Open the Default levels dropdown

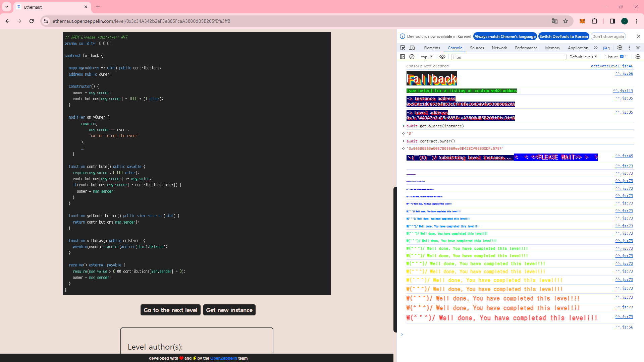(583, 57)
